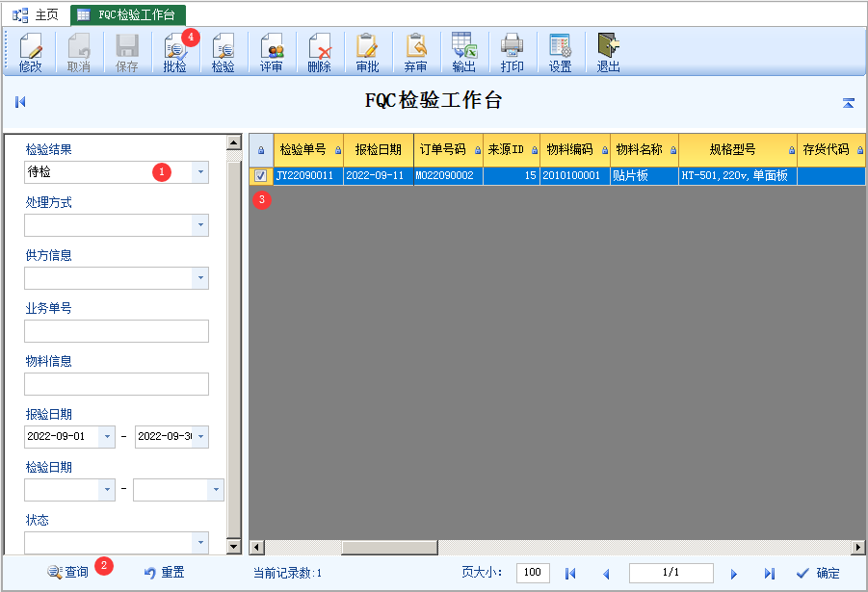Sort by 报检日期 column header
This screenshot has height=592, width=868.
click(378, 150)
